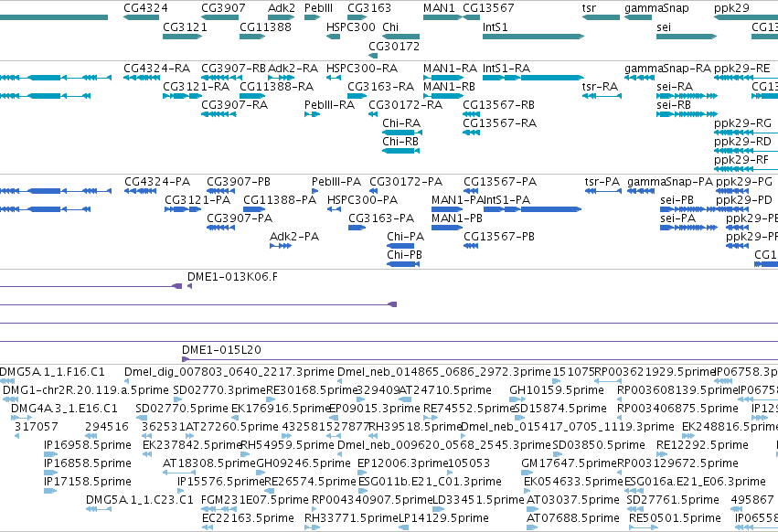Select the DMG5A.1_1.F16.C1 EST label
Screen dimensions: 778x532
coord(52,372)
